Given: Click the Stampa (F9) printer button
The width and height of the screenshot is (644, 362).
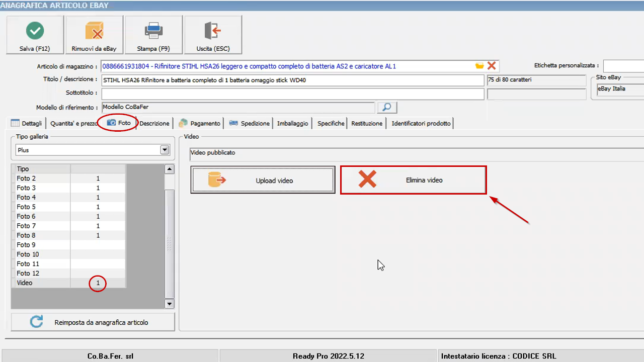Looking at the screenshot, I should (153, 35).
